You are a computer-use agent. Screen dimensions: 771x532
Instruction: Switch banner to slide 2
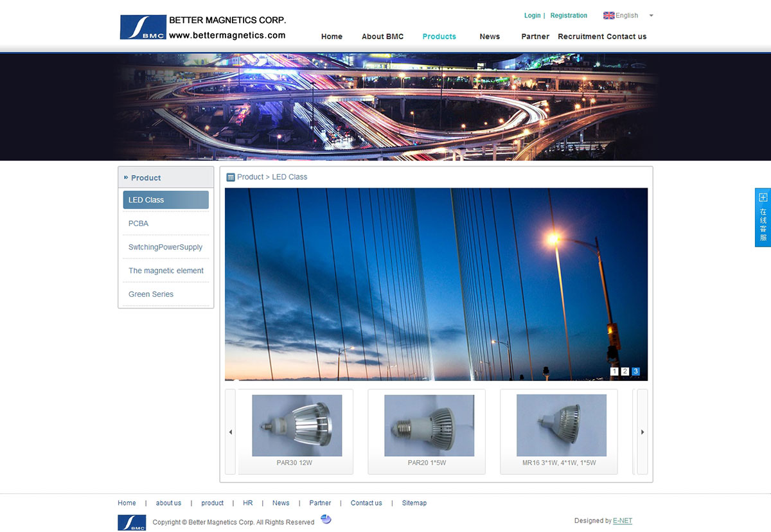point(625,371)
